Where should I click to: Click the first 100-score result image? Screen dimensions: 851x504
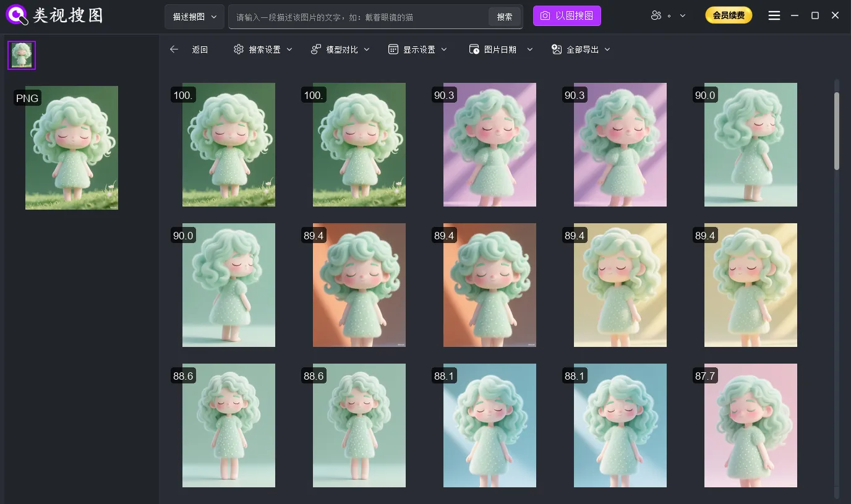pos(229,144)
